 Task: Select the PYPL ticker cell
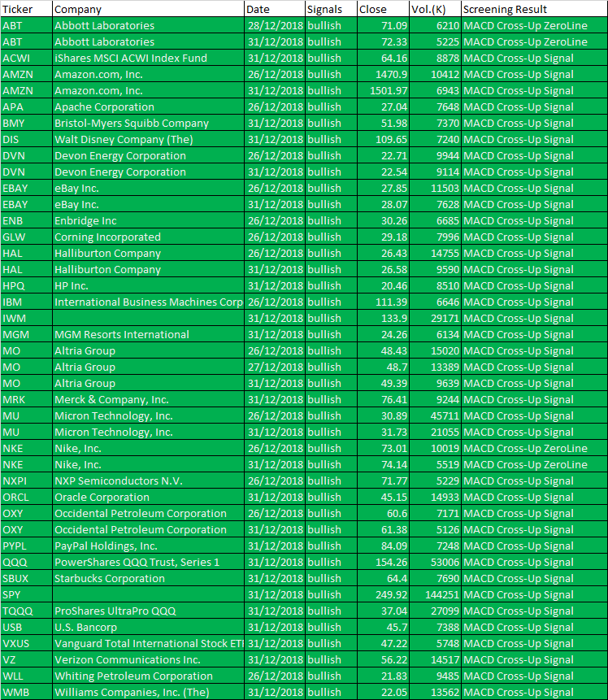26,546
